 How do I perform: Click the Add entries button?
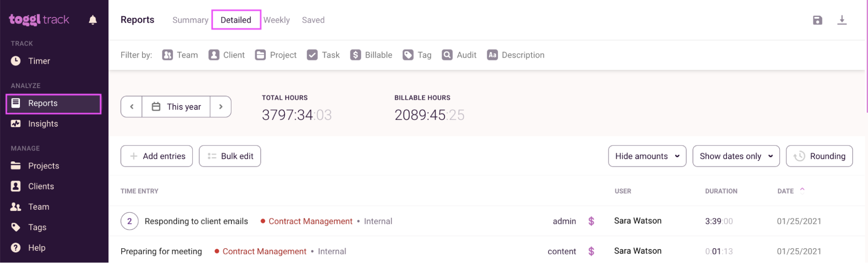click(x=156, y=156)
